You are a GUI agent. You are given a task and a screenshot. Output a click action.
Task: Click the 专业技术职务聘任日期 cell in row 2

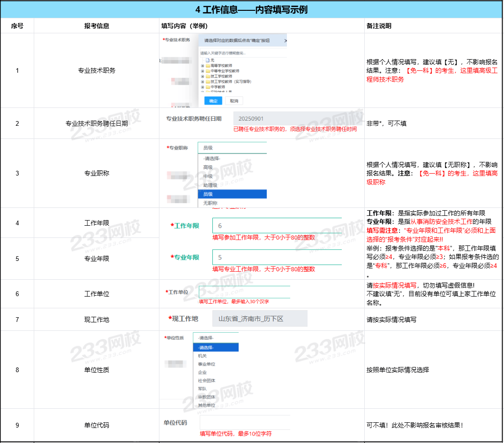(x=97, y=123)
